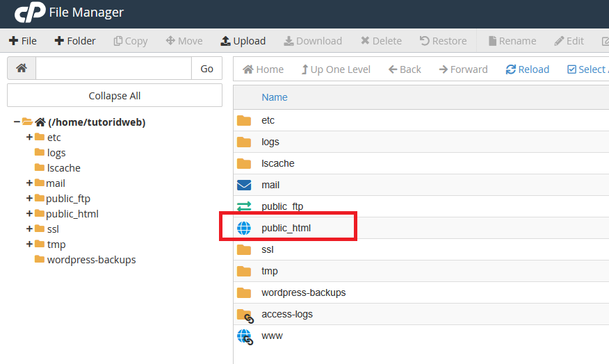Expand the etc folder in tree
Image resolution: width=609 pixels, height=364 pixels.
click(29, 137)
